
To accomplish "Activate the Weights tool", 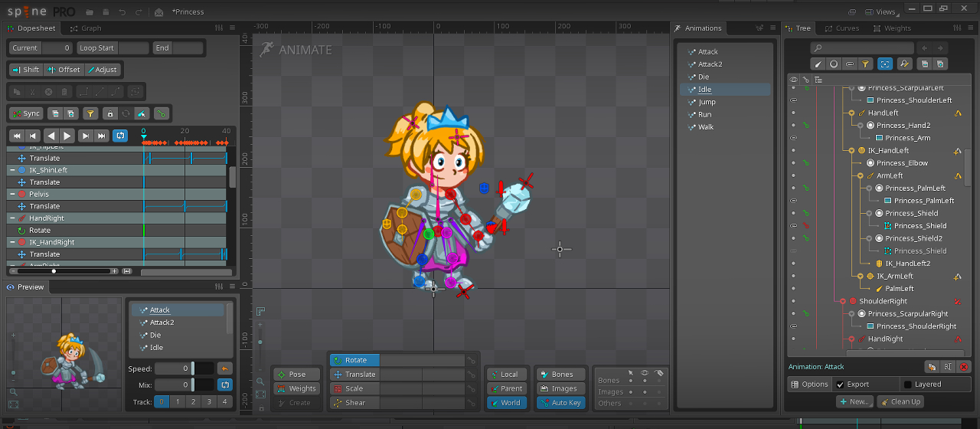I will pos(297,388).
